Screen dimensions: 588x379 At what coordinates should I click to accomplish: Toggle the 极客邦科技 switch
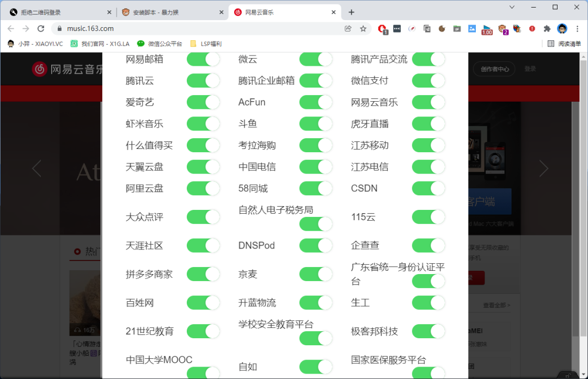[x=428, y=331]
